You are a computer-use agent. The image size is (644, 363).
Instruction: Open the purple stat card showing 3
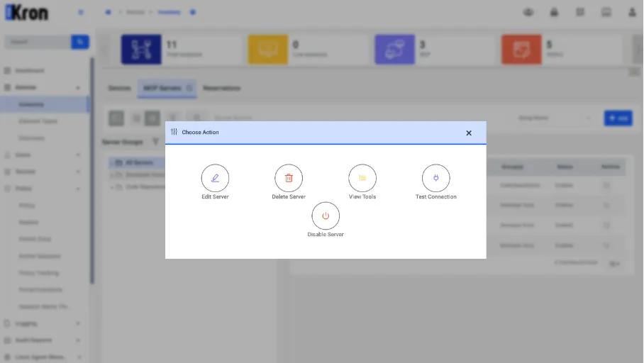pyautogui.click(x=435, y=50)
